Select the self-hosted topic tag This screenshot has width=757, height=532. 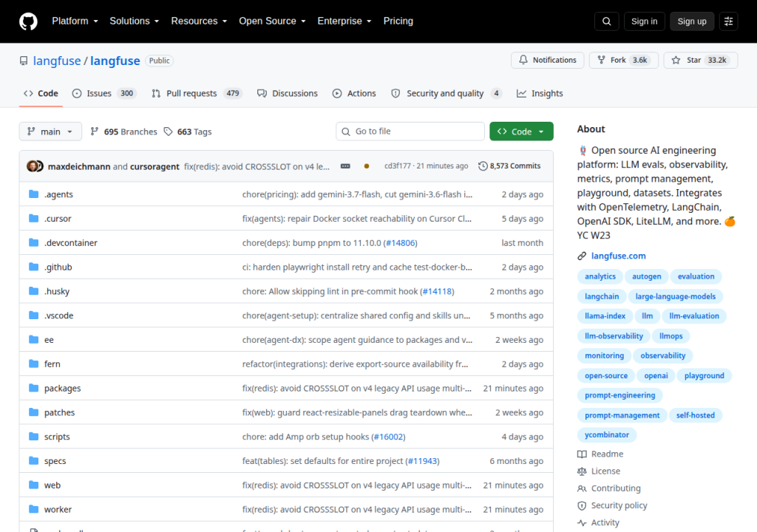[695, 415]
